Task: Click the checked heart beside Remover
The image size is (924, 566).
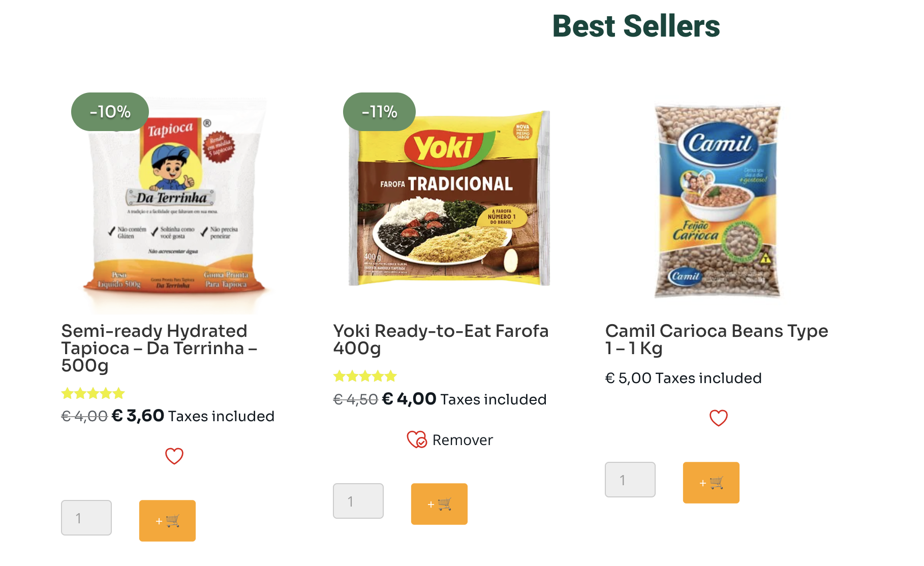Action: coord(417,439)
